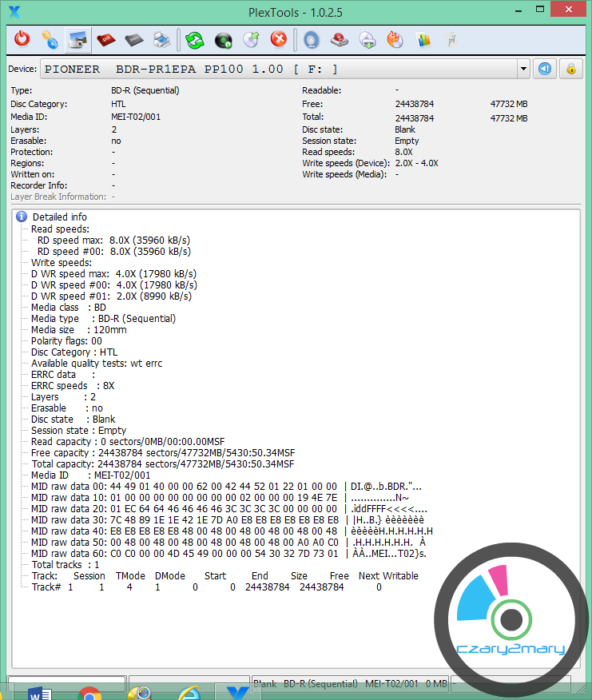The image size is (592, 700).
Task: Open Google Chrome from the taskbar
Action: pyautogui.click(x=89, y=692)
